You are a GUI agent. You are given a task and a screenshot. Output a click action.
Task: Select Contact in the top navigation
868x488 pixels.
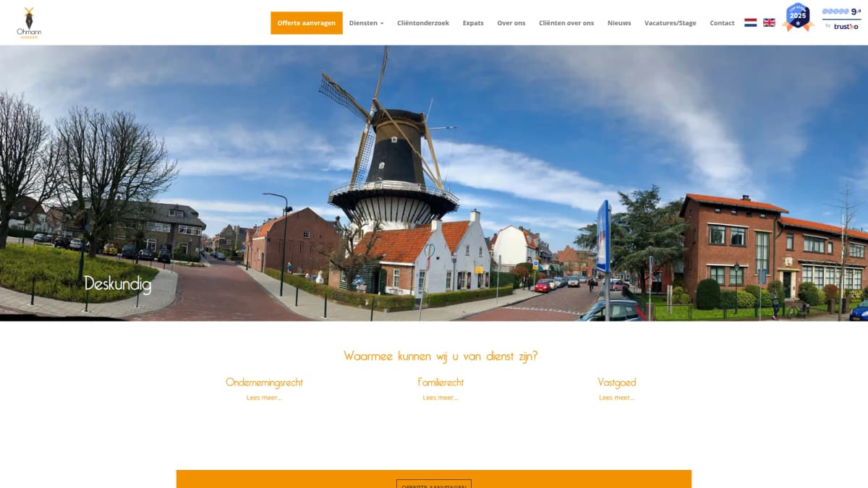721,22
